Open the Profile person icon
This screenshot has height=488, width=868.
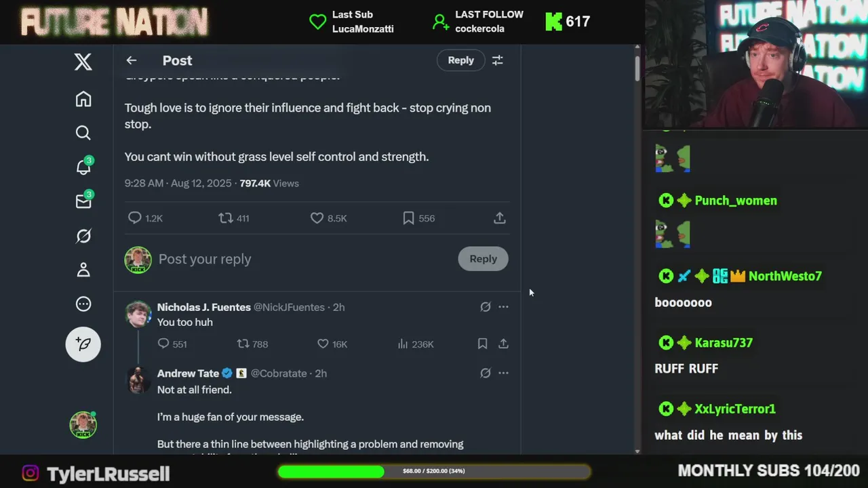coord(83,270)
